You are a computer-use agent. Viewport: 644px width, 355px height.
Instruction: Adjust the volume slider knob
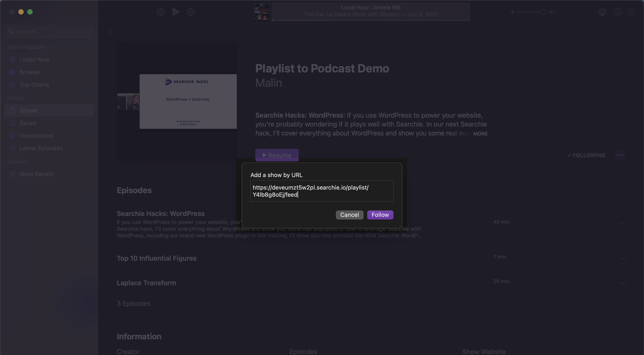coord(543,12)
